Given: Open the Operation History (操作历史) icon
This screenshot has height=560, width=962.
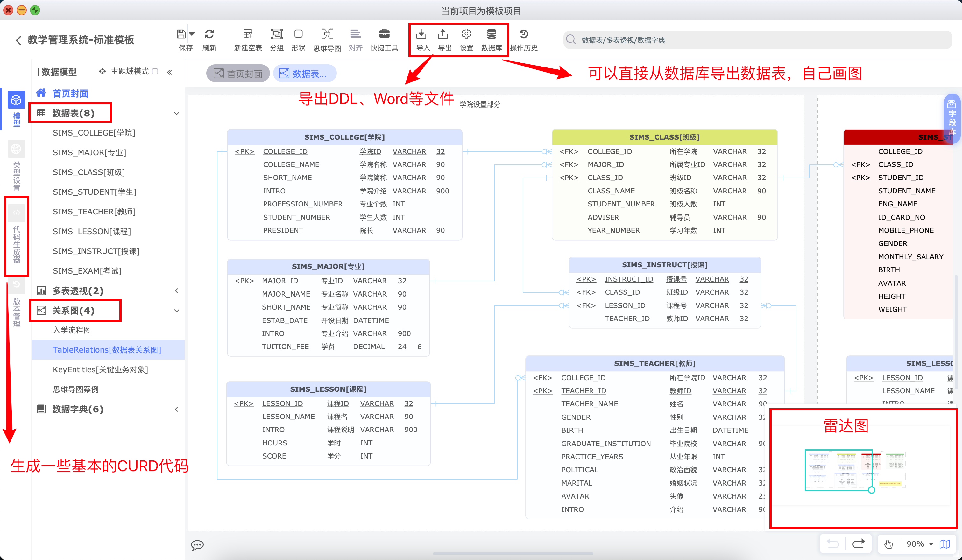Looking at the screenshot, I should click(523, 34).
